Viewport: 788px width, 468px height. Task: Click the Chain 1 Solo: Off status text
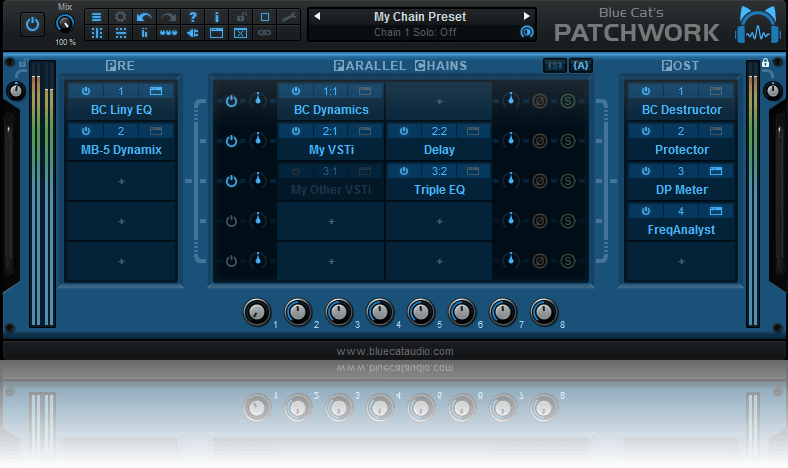point(415,32)
